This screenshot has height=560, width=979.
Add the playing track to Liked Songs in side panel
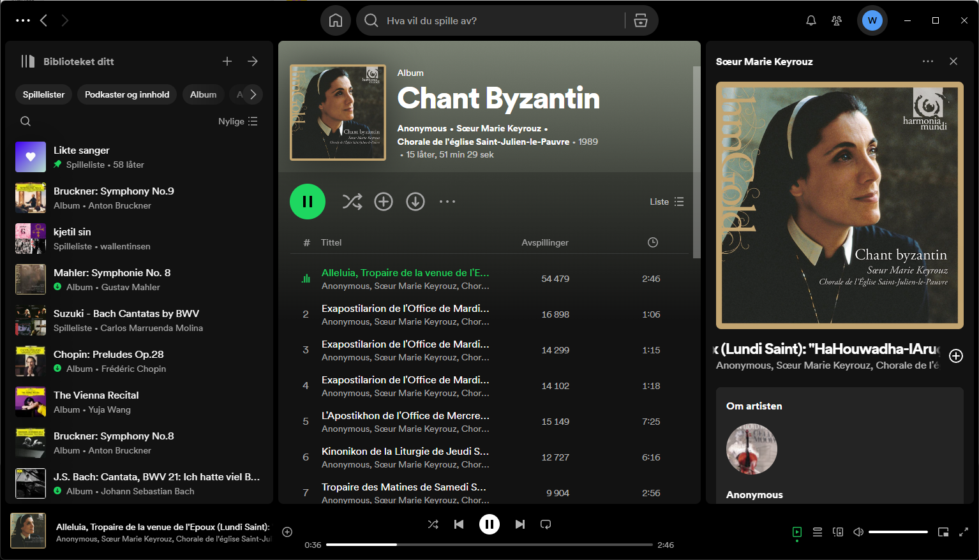click(956, 356)
